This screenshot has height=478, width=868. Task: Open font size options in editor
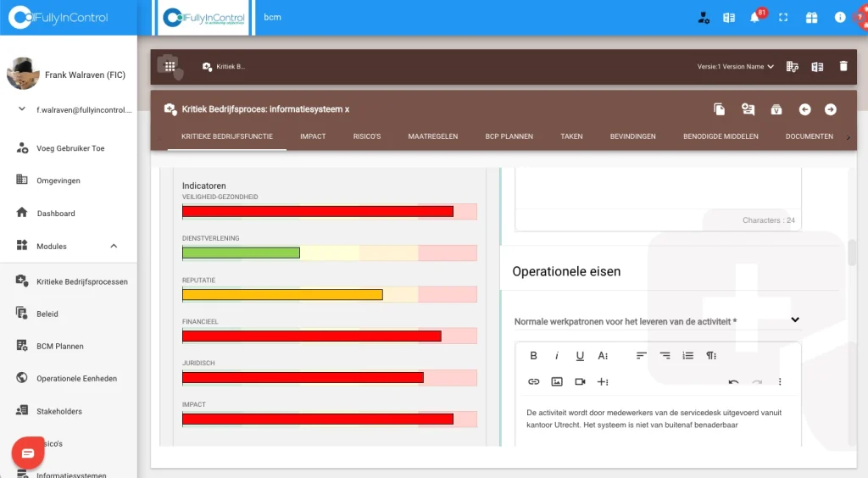[x=603, y=356]
